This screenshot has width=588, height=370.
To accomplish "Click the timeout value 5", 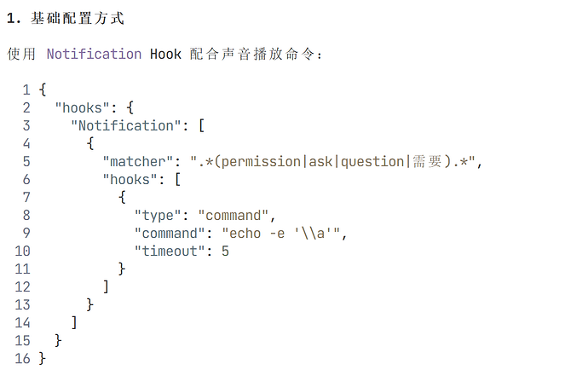I will 225,251.
